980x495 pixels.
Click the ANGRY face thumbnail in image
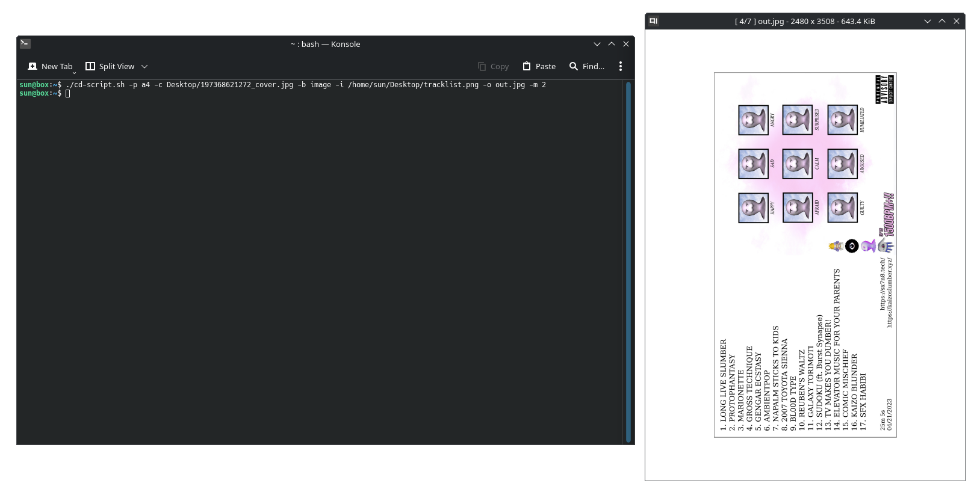(754, 120)
